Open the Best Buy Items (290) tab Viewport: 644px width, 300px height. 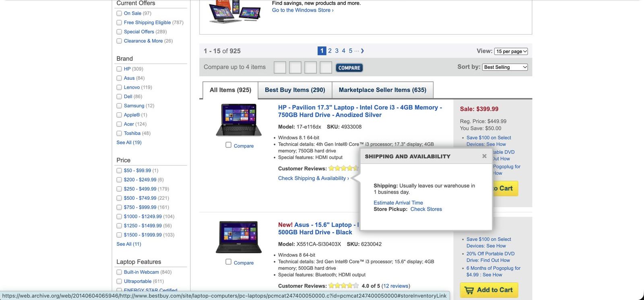[x=295, y=90]
